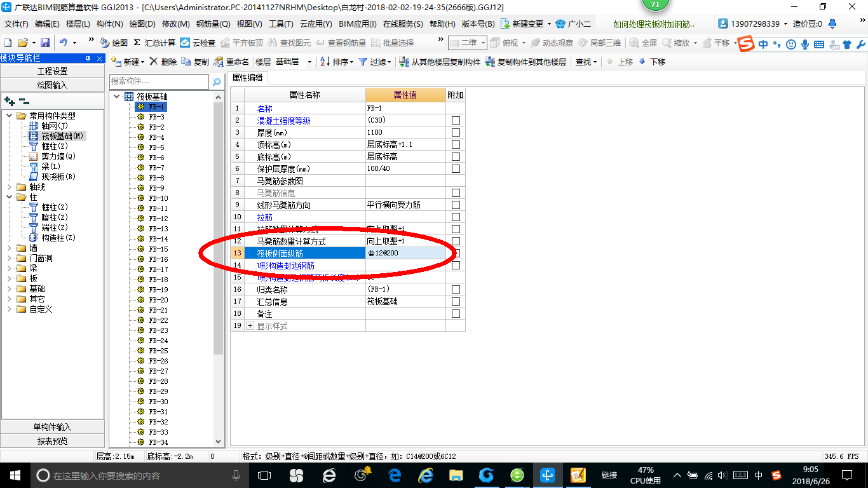Click Sogou input method S icon in toolbar
Image resolution: width=868 pixels, height=488 pixels.
pos(747,43)
